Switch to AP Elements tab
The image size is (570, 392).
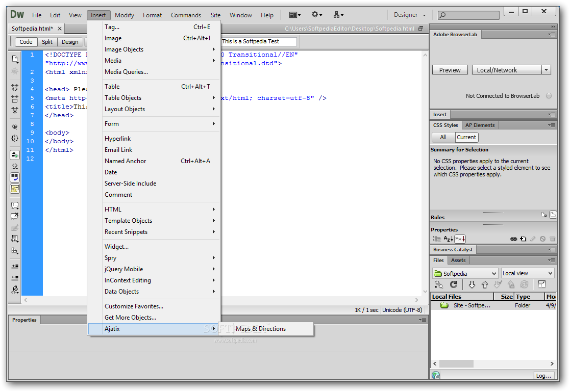[480, 125]
